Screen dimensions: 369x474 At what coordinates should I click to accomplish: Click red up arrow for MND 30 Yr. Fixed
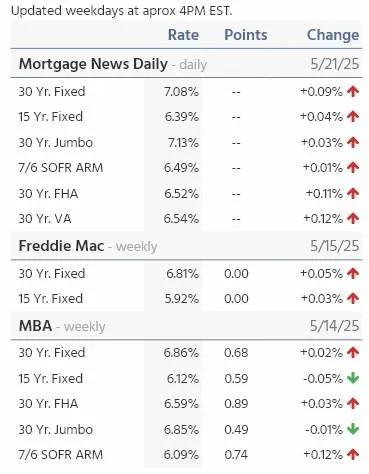353,91
